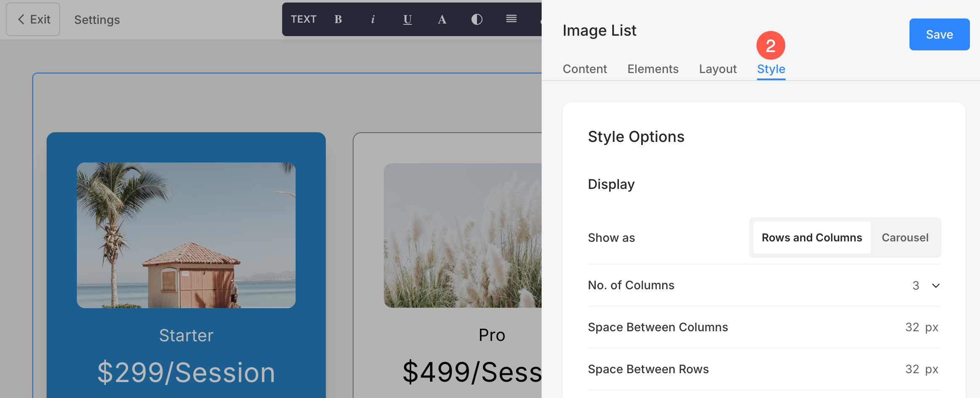Click the $299/Session price text
The height and width of the screenshot is (398, 980).
186,372
